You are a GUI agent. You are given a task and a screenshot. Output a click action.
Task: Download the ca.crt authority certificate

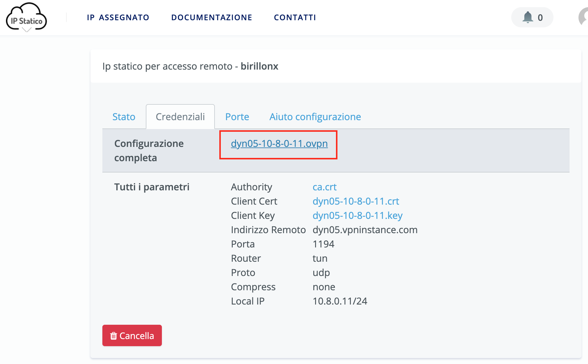(324, 187)
